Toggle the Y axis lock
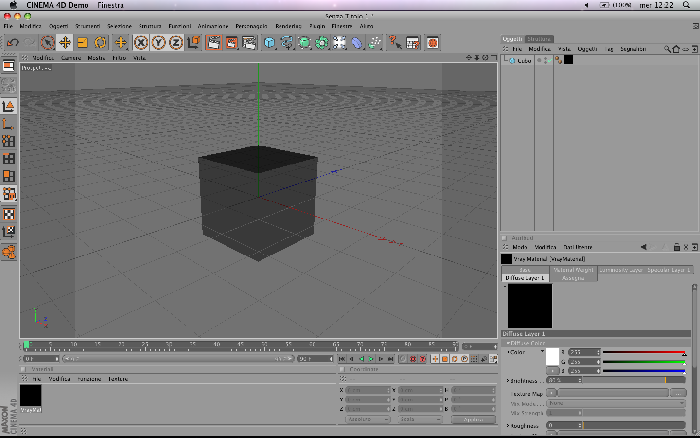The image size is (700, 438). 158,43
